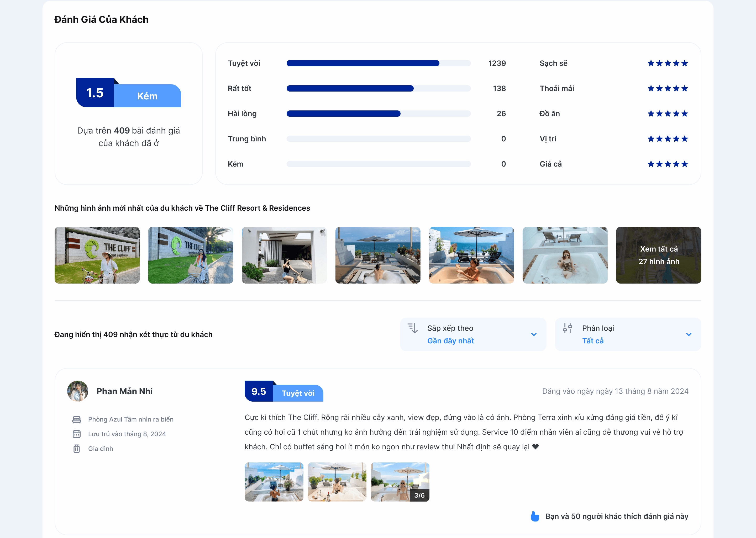Click the bed icon next to Phòng Azul
This screenshot has height=538, width=756.
click(x=77, y=419)
